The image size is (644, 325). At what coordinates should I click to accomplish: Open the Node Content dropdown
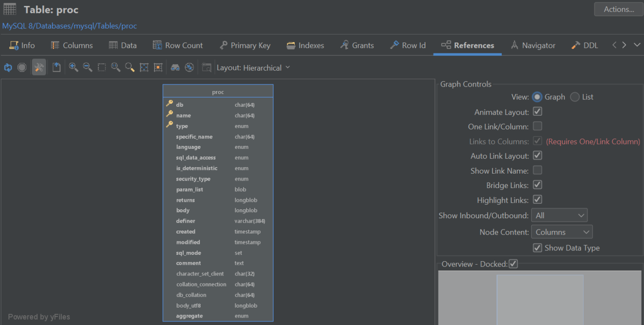pos(562,232)
